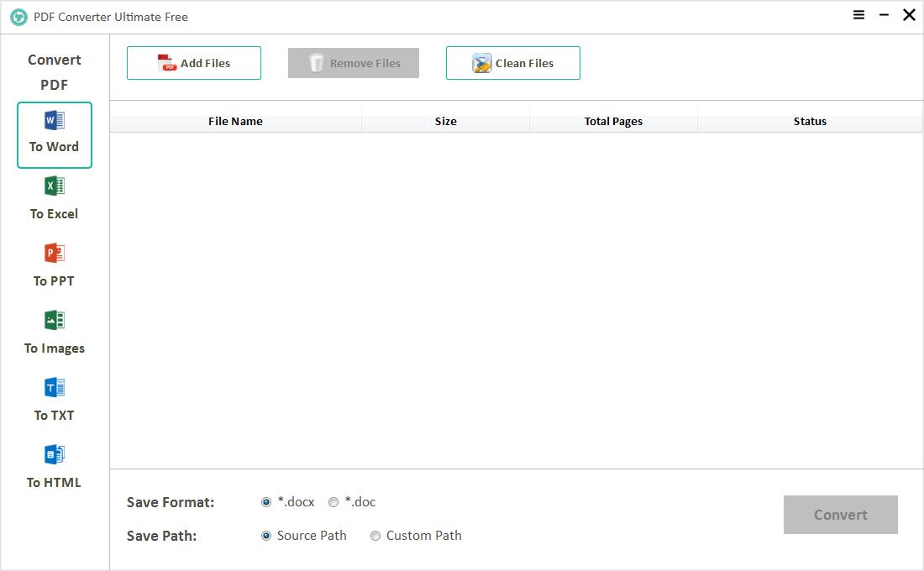Select the To Word conversion mode
The image size is (924, 571).
pos(54,134)
